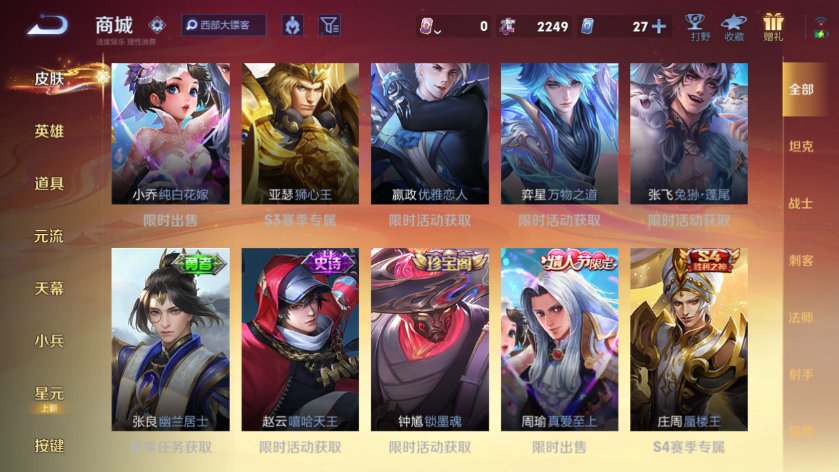Select the 全部 class filter
This screenshot has height=472, width=839.
(x=801, y=89)
